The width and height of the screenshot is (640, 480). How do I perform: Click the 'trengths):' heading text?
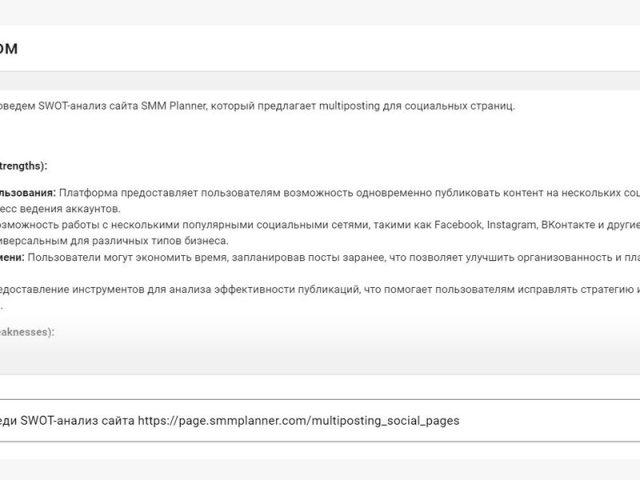(23, 166)
